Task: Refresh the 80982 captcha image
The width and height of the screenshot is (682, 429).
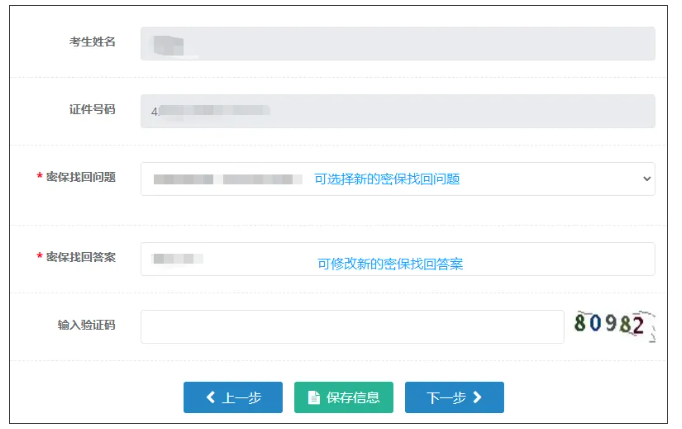Action: (614, 325)
